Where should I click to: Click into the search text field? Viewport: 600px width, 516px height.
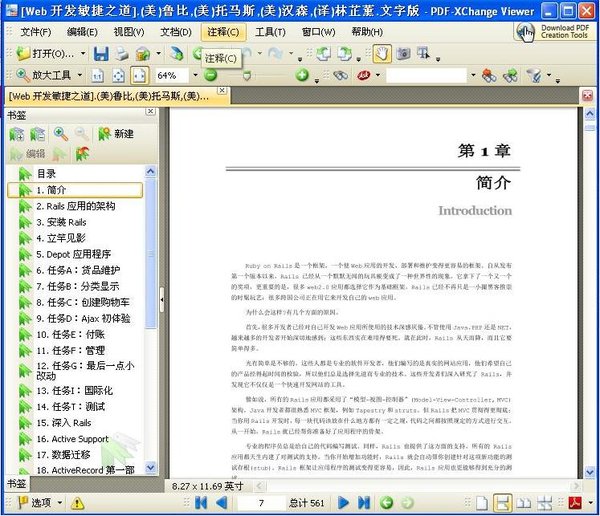(x=426, y=75)
